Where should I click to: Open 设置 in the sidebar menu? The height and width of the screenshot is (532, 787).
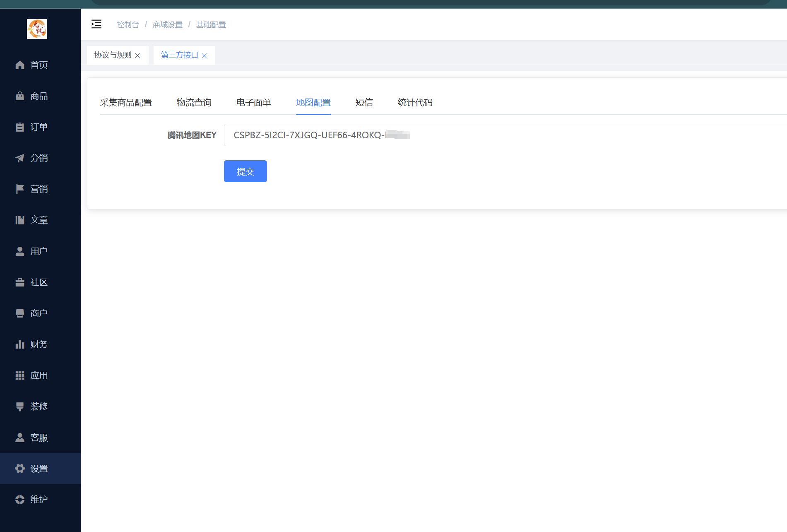click(x=40, y=469)
